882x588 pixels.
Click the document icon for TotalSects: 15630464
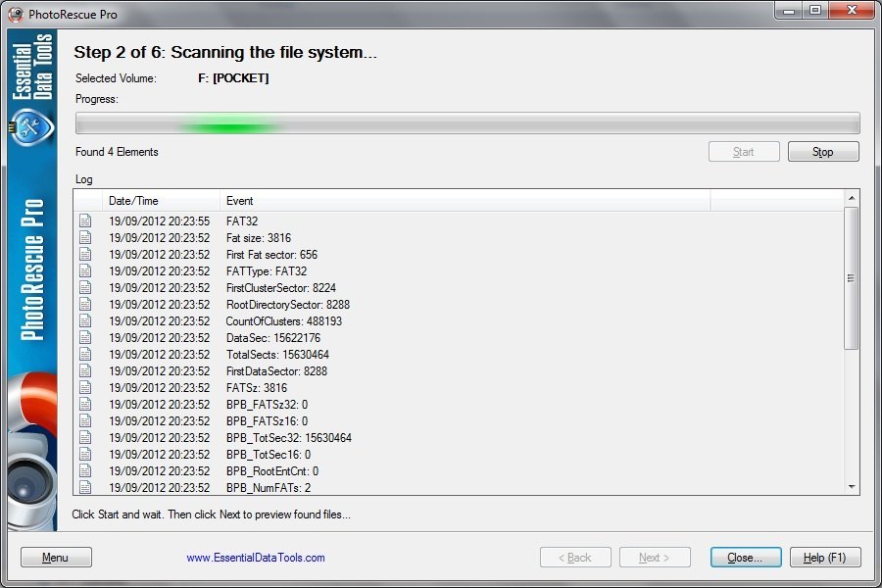(85, 354)
